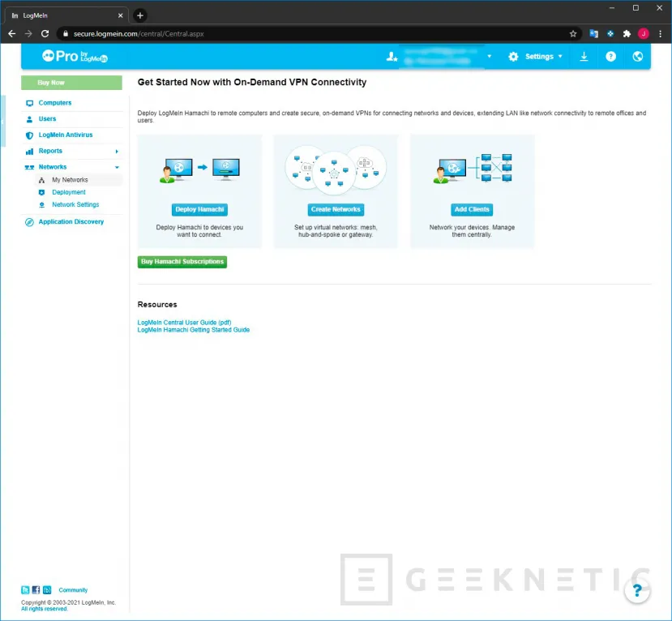This screenshot has height=621, width=672.
Task: Select the LogMeIn browser tab
Action: (66, 15)
